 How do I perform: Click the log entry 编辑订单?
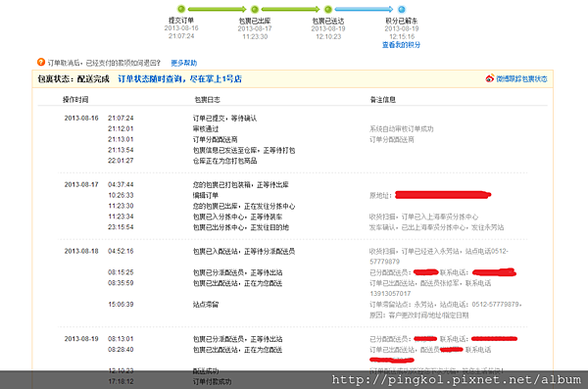tap(206, 195)
